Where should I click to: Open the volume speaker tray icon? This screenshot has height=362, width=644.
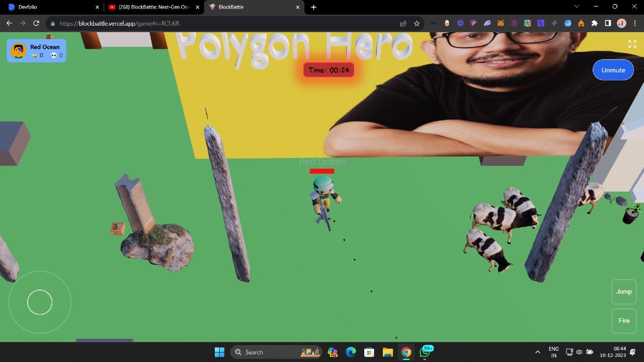point(579,352)
